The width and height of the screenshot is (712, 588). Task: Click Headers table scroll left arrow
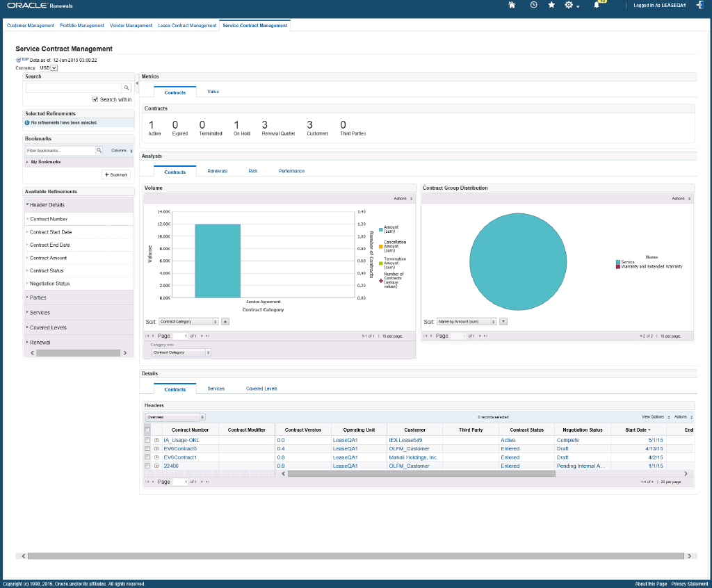284,473
